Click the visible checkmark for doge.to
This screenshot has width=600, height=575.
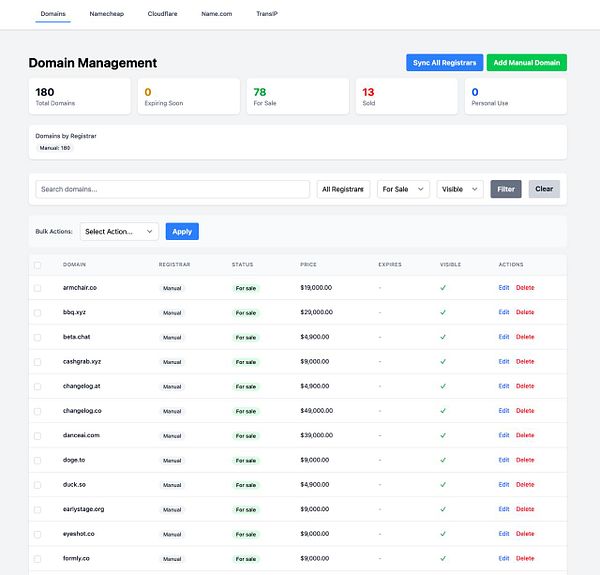(443, 460)
